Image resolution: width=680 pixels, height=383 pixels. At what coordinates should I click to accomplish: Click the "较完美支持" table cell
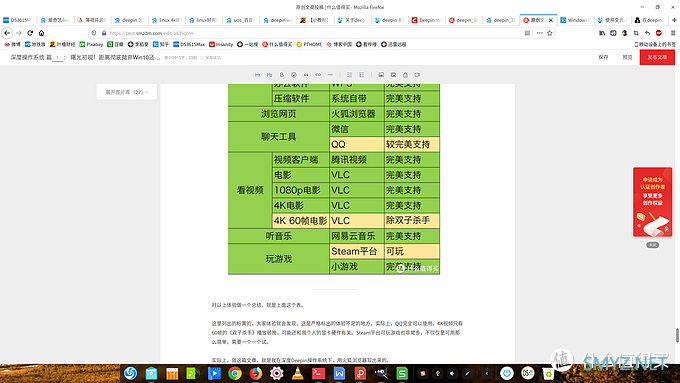[412, 144]
